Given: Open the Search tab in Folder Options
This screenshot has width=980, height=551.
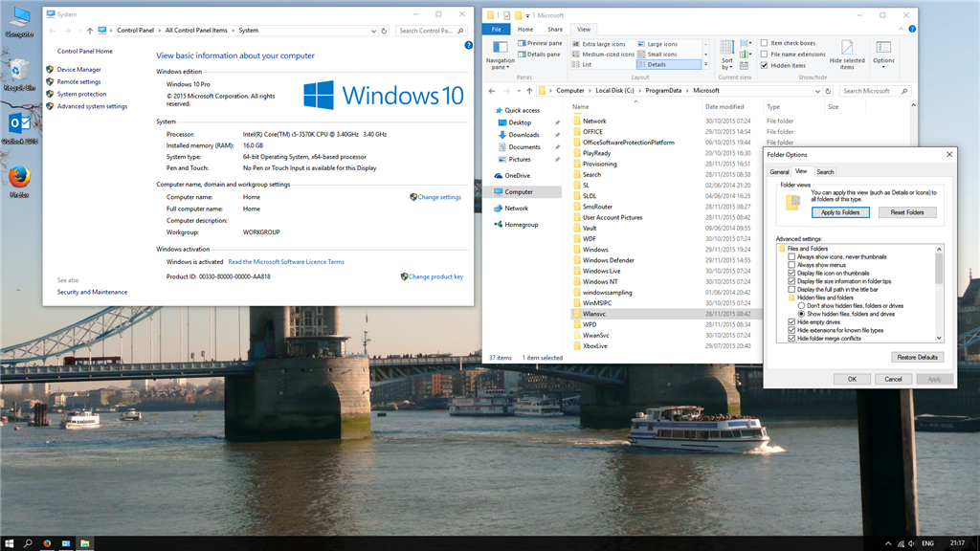Looking at the screenshot, I should [825, 172].
